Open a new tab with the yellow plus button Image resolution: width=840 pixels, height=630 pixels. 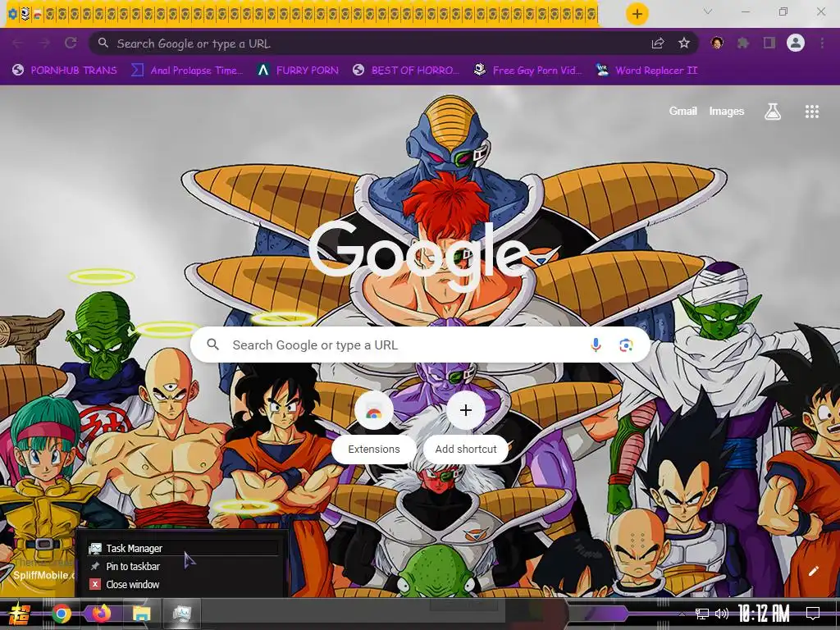point(637,14)
